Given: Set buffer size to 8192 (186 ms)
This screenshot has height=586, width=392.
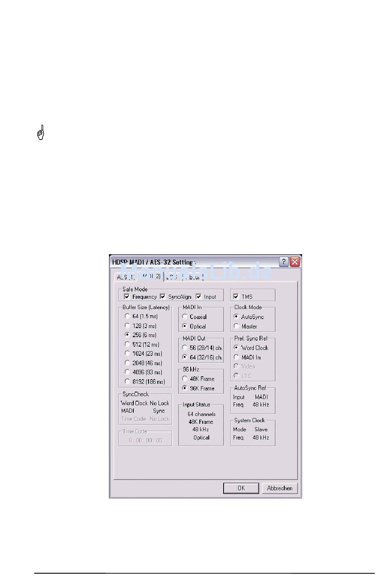Looking at the screenshot, I should coord(127,381).
